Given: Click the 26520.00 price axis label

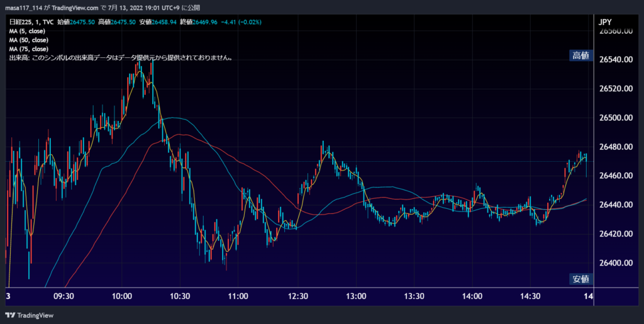Looking at the screenshot, I should 615,89.
